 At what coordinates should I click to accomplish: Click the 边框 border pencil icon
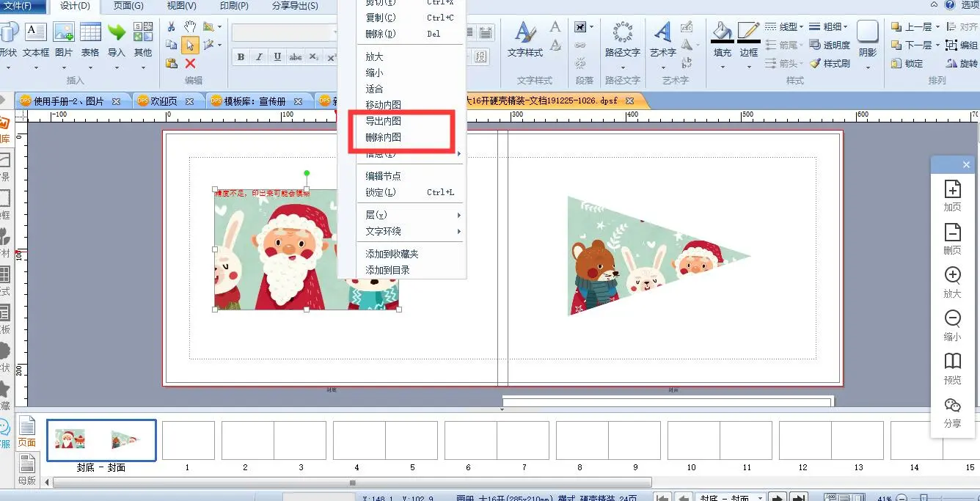749,34
